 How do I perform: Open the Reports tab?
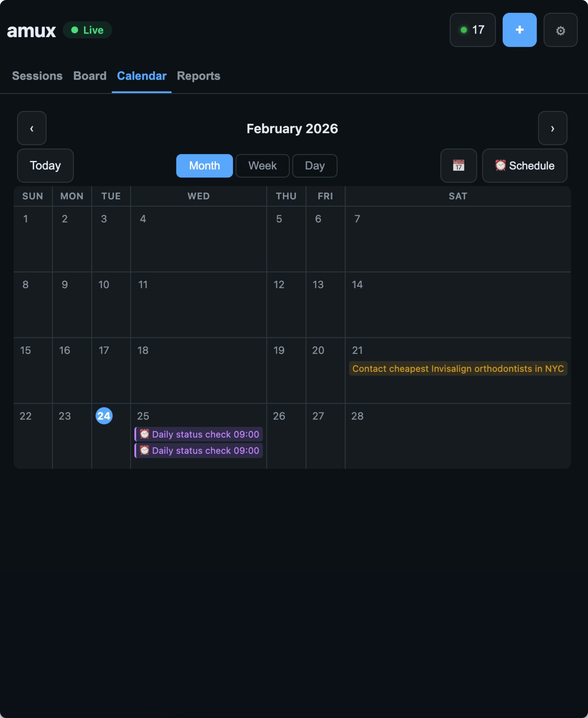[198, 76]
